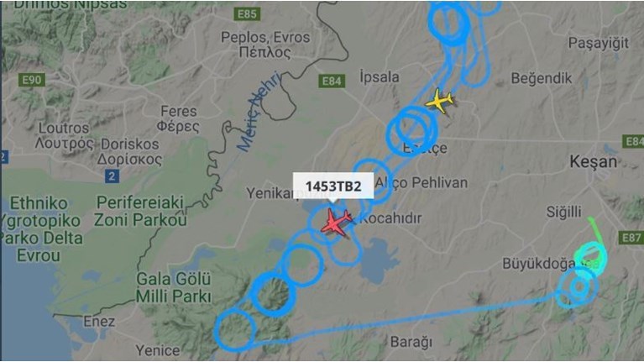The image size is (644, 362).
Task: Click the Beğendik village label
Action: pos(542,78)
